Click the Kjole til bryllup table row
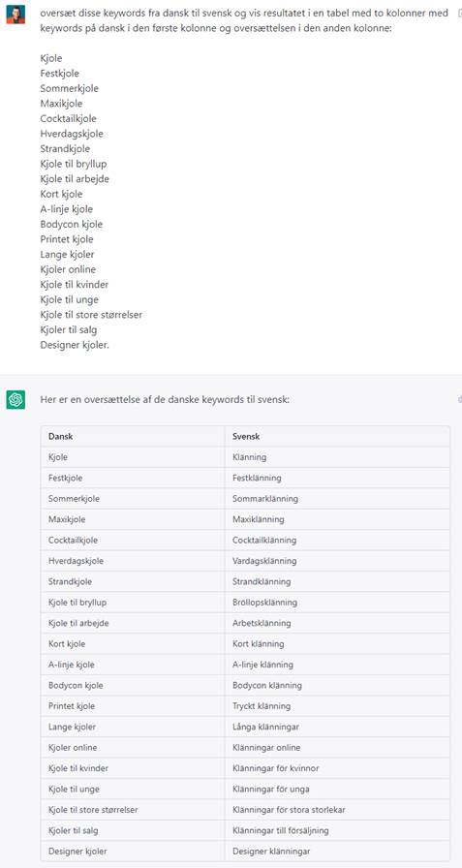The height and width of the screenshot is (868, 462). point(245,603)
